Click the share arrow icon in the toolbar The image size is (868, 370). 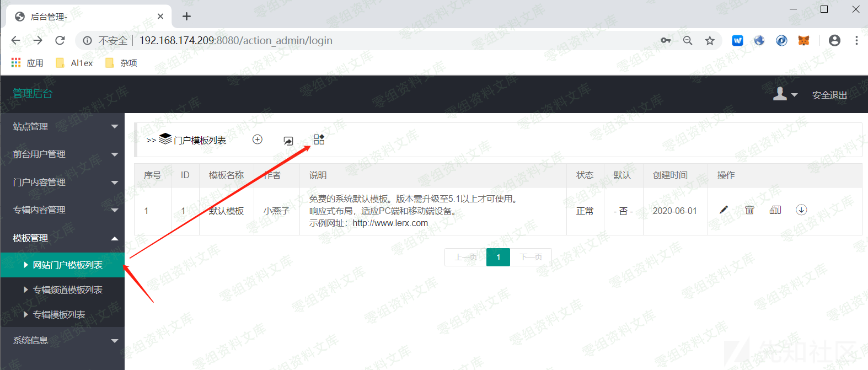288,141
